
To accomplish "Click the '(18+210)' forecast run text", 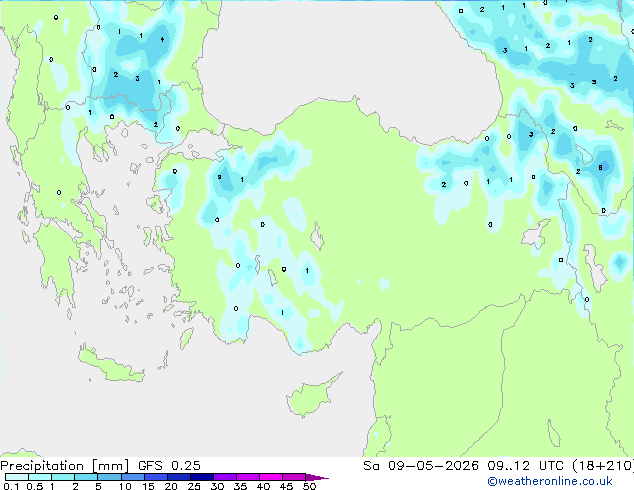I will 602,466.
